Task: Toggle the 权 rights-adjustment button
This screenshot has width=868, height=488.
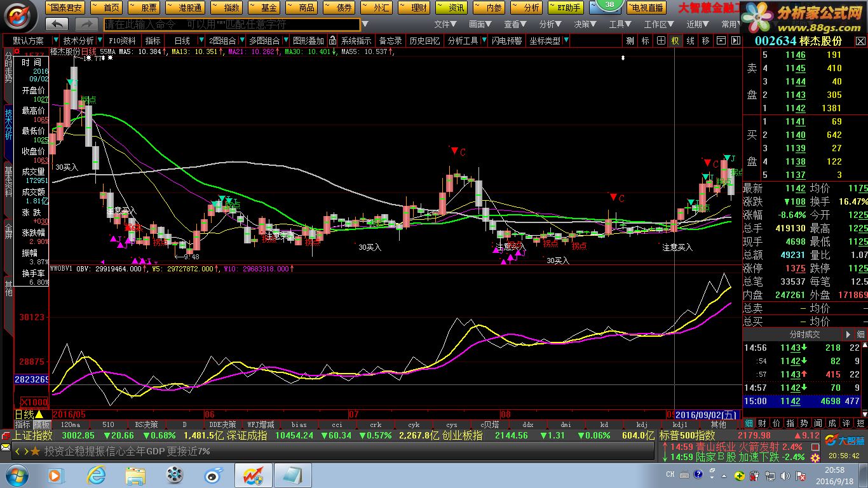Action: coord(675,40)
